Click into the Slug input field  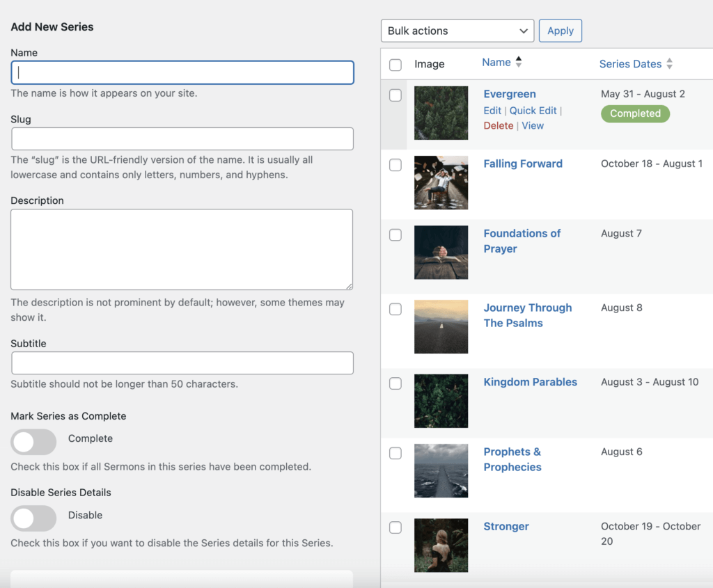pos(182,138)
